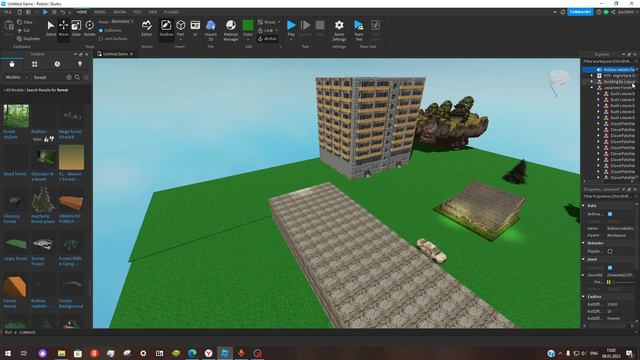
Task: Start Play test
Action: pyautogui.click(x=291, y=28)
